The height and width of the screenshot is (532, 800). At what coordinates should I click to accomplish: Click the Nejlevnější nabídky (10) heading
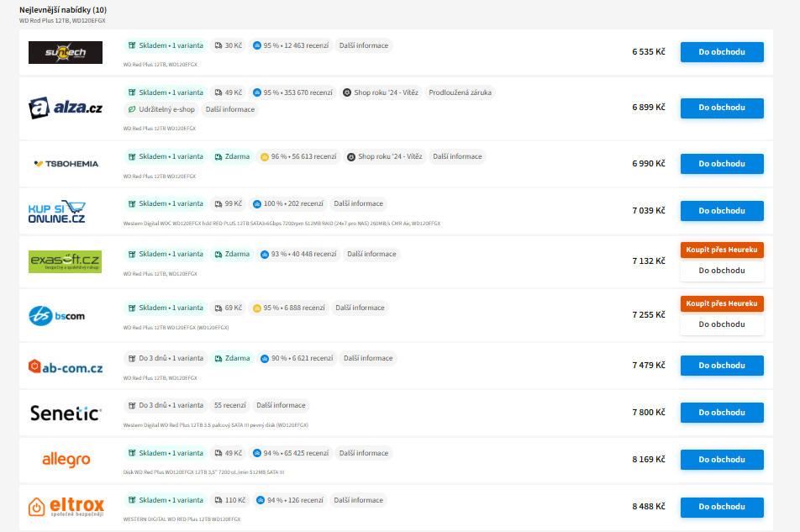(63, 10)
